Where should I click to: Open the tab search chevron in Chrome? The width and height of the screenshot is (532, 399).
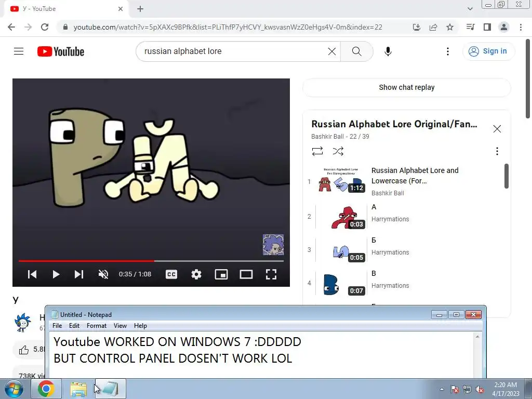[470, 9]
